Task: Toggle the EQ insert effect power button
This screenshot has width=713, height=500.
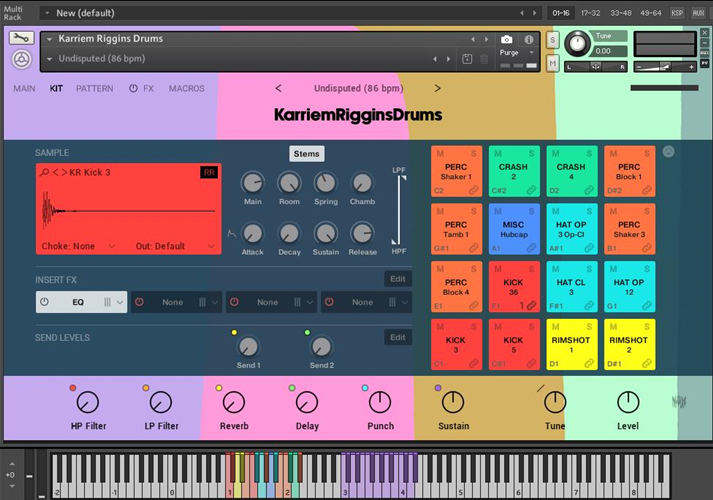Action: point(45,302)
